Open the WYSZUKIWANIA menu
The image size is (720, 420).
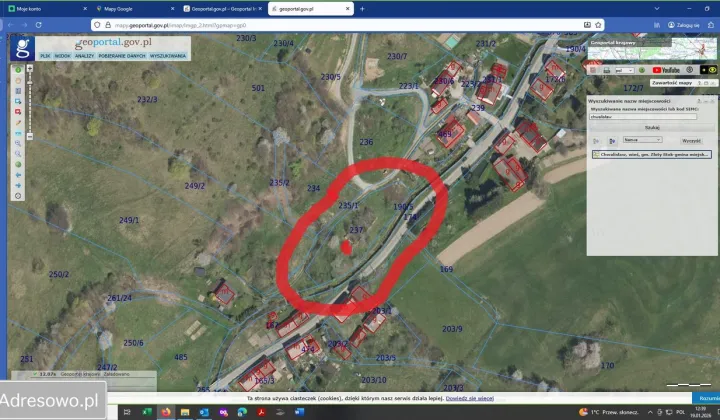168,56
